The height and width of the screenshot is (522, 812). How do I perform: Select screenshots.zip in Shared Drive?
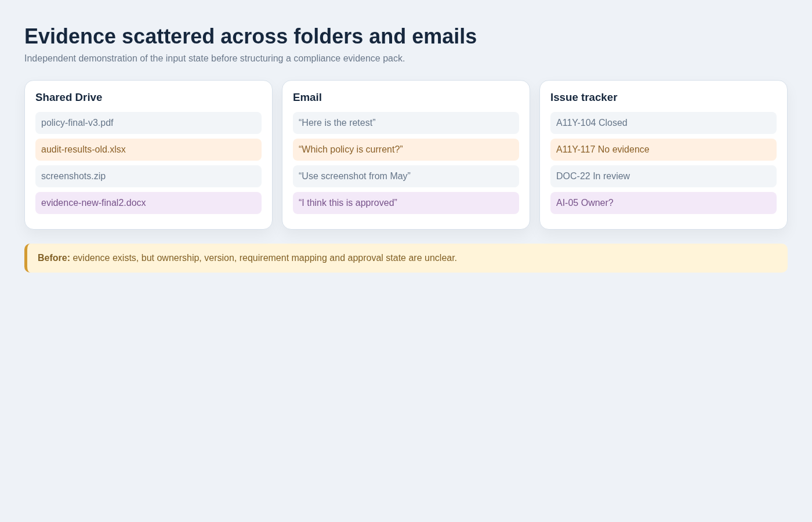coord(148,176)
